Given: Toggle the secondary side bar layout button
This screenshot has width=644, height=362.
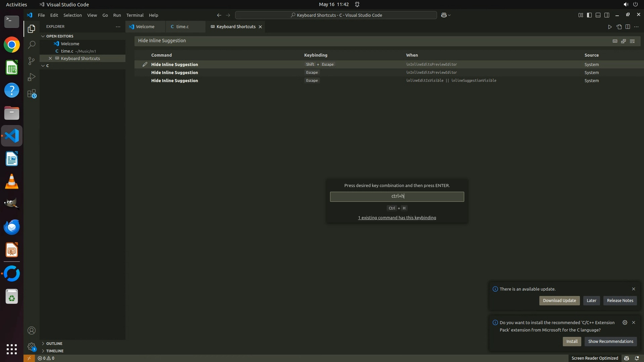Looking at the screenshot, I should click(607, 15).
